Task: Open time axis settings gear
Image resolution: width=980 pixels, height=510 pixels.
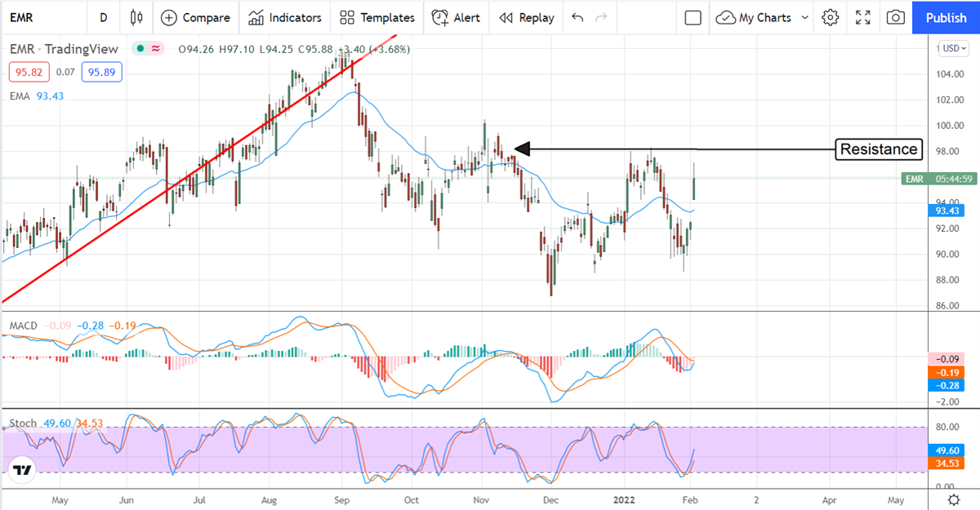Action: coord(953,499)
